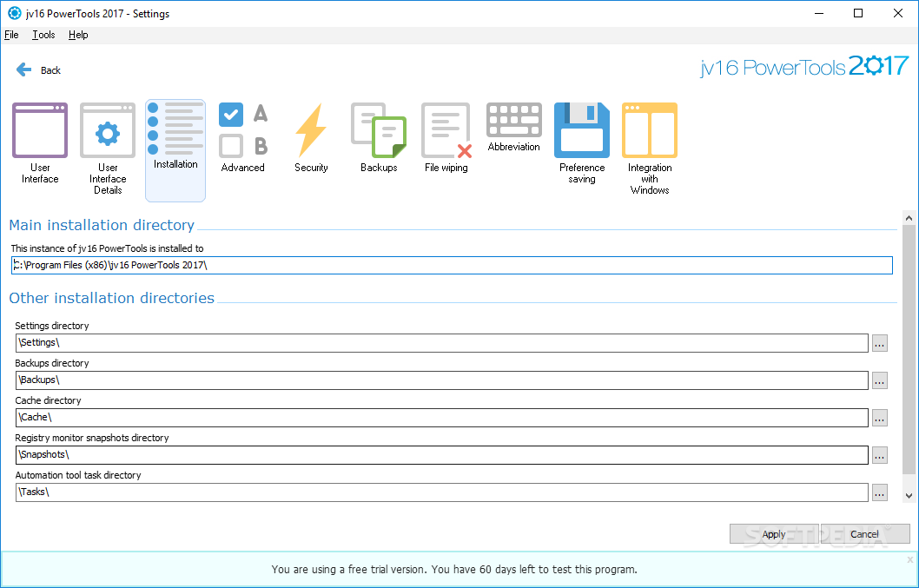Click the 'Other installation directories' heading

(111, 298)
